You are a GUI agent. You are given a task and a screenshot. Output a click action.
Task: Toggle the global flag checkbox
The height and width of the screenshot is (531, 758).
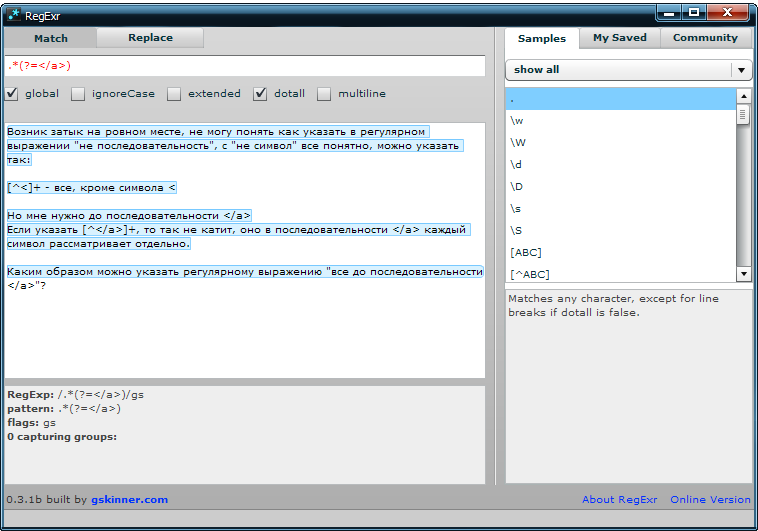click(x=12, y=94)
